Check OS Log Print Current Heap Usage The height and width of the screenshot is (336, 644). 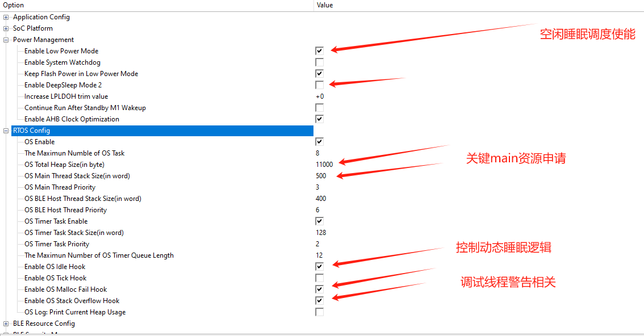(319, 312)
